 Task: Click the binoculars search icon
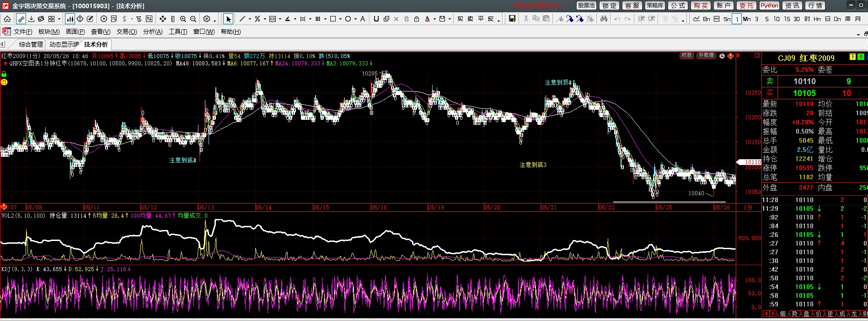pos(604,19)
